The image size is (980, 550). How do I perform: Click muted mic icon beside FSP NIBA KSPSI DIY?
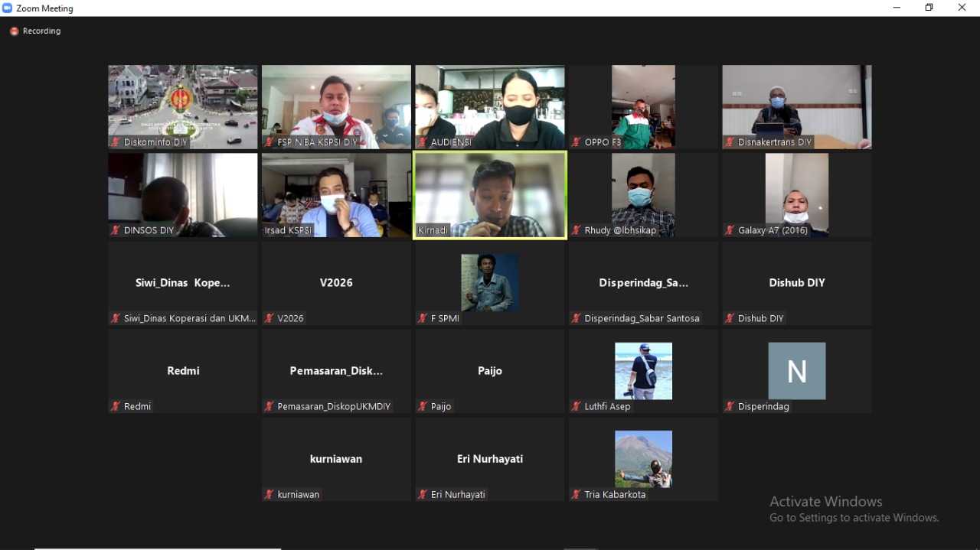click(x=269, y=142)
